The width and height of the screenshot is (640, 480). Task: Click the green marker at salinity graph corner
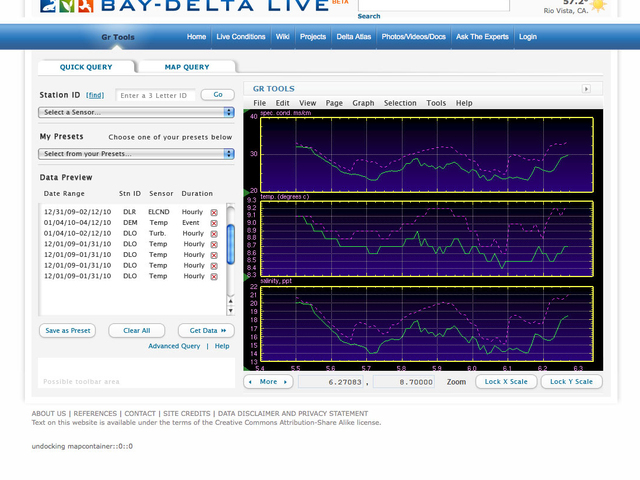(246, 278)
